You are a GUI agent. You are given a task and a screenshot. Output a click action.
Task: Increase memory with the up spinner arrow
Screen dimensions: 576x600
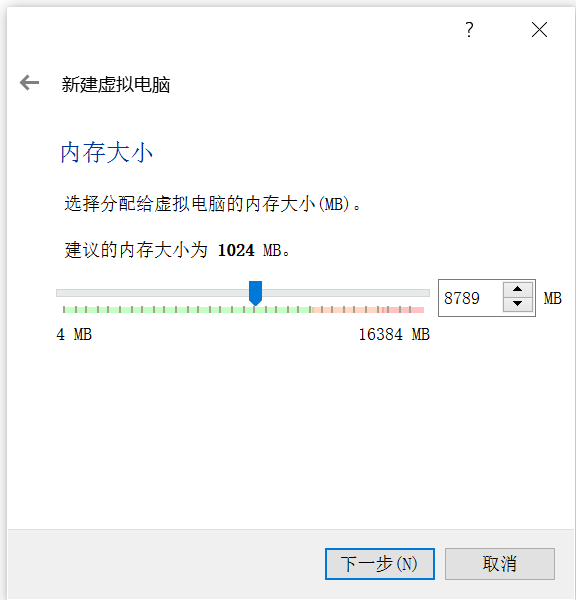[x=517, y=289]
